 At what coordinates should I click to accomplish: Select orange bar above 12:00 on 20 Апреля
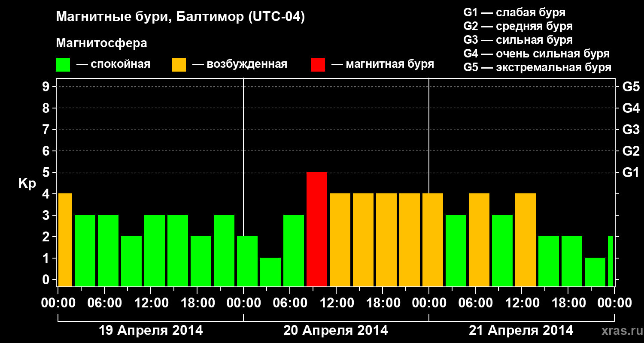[340, 240]
